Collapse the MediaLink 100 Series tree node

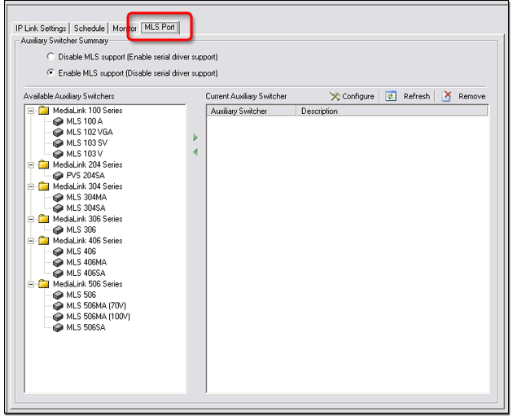click(31, 111)
